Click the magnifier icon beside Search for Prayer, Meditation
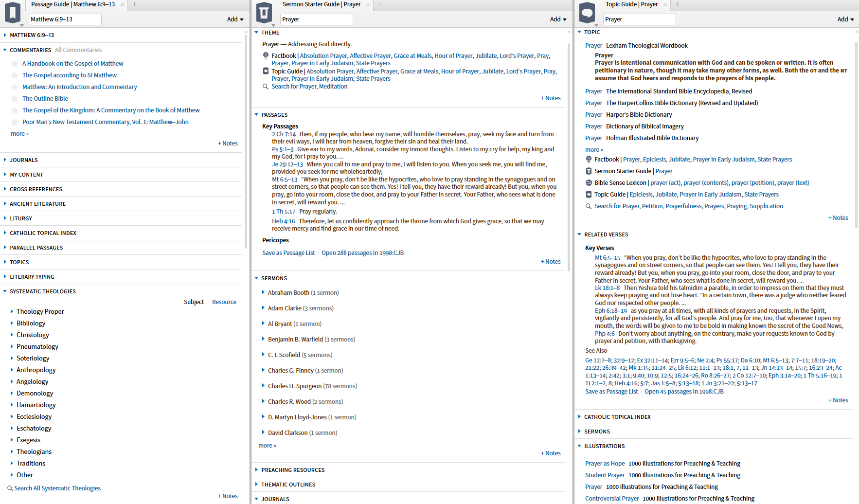 266,87
